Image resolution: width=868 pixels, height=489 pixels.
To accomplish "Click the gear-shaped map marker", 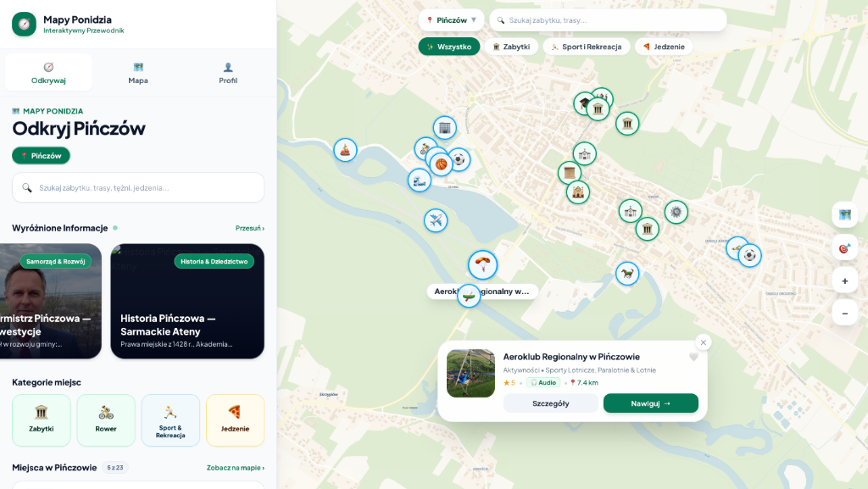I will (676, 212).
